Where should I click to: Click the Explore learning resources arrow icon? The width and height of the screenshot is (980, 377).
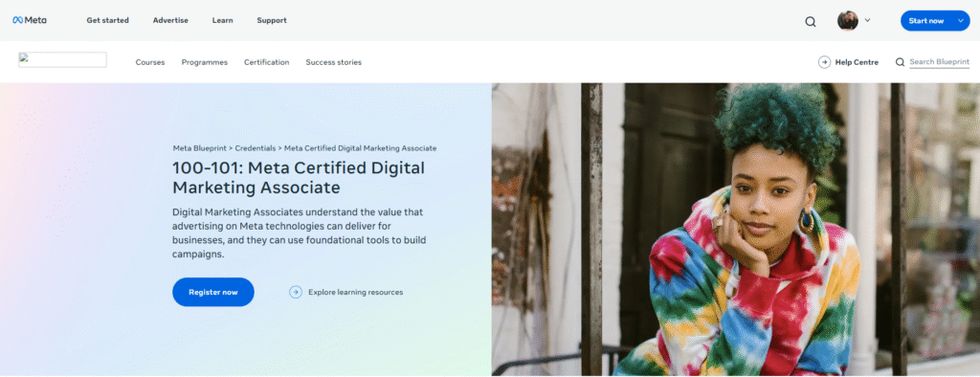click(296, 292)
